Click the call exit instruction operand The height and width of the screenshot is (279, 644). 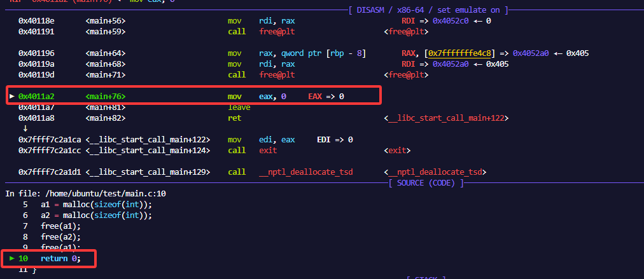point(268,151)
